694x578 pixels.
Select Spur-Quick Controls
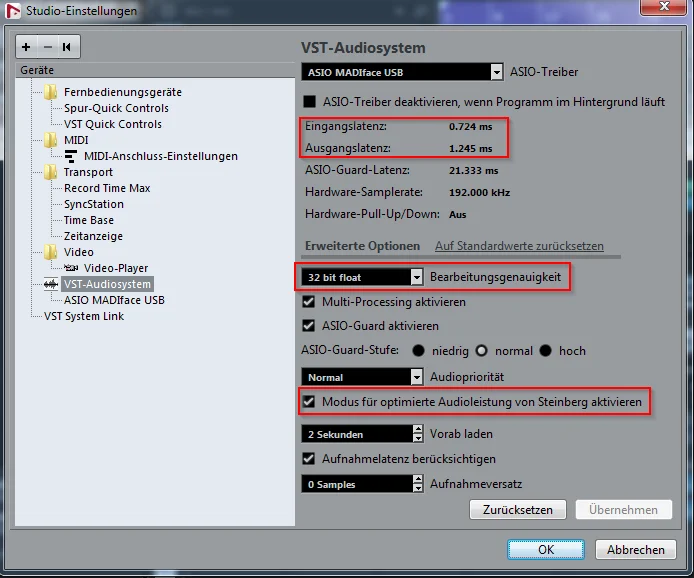(x=116, y=108)
